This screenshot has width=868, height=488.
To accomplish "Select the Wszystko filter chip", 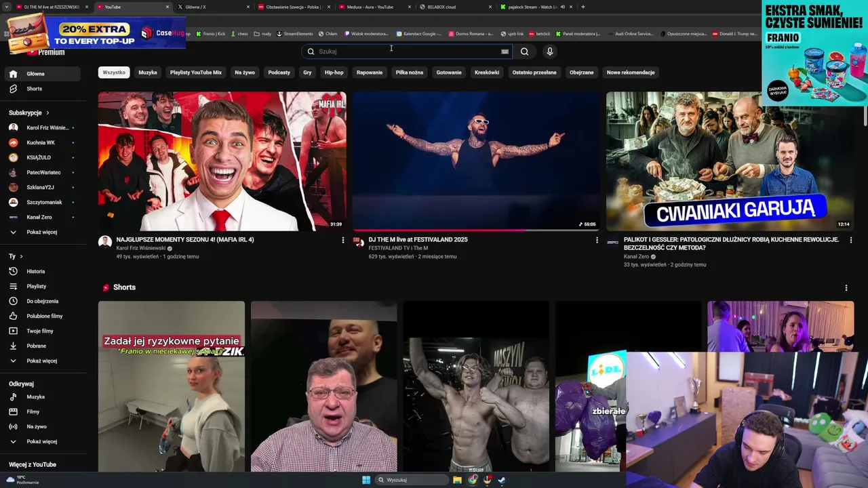I will pos(114,73).
